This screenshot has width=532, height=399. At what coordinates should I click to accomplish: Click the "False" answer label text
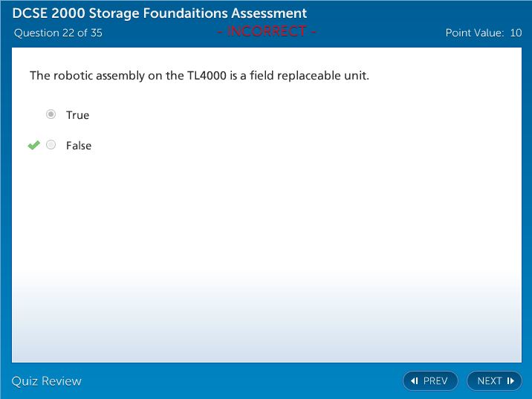point(79,146)
